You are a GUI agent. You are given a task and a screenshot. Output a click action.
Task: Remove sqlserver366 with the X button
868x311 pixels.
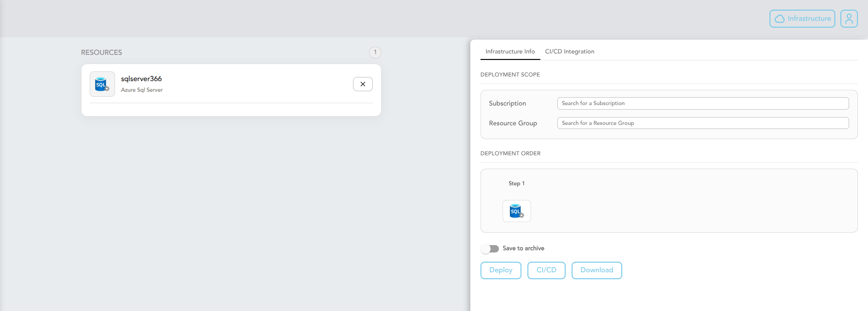[363, 84]
